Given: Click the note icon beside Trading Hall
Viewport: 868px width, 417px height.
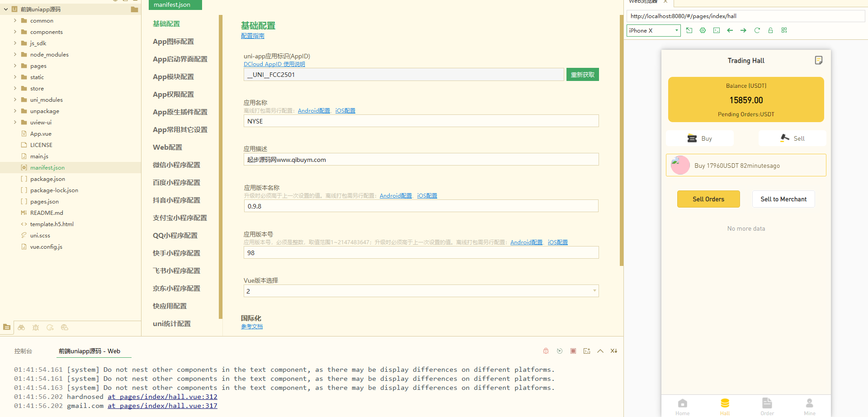Looking at the screenshot, I should tap(818, 60).
